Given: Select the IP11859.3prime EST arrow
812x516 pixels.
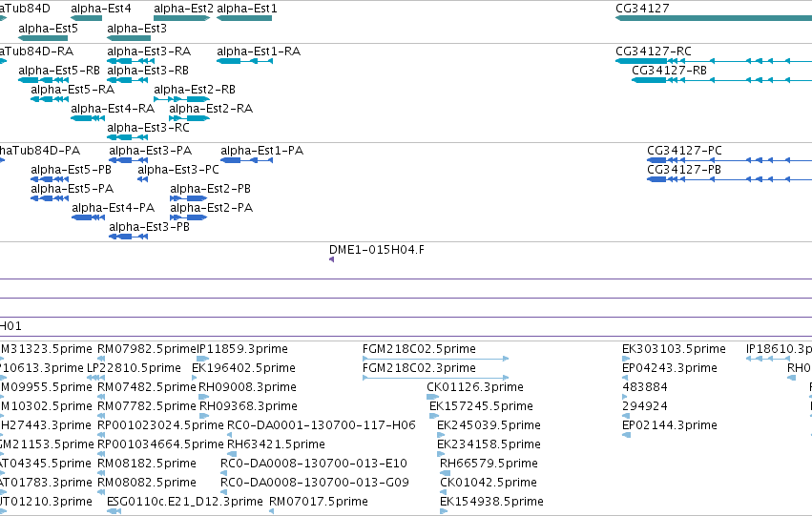Looking at the screenshot, I should tap(203, 359).
